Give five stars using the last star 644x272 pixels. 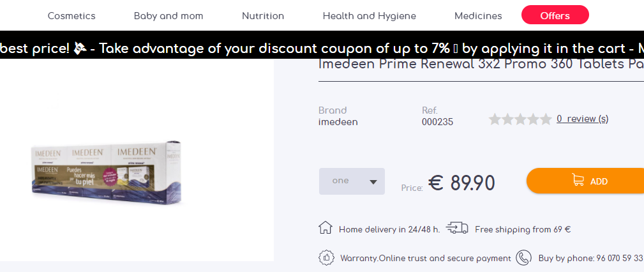[x=546, y=119]
